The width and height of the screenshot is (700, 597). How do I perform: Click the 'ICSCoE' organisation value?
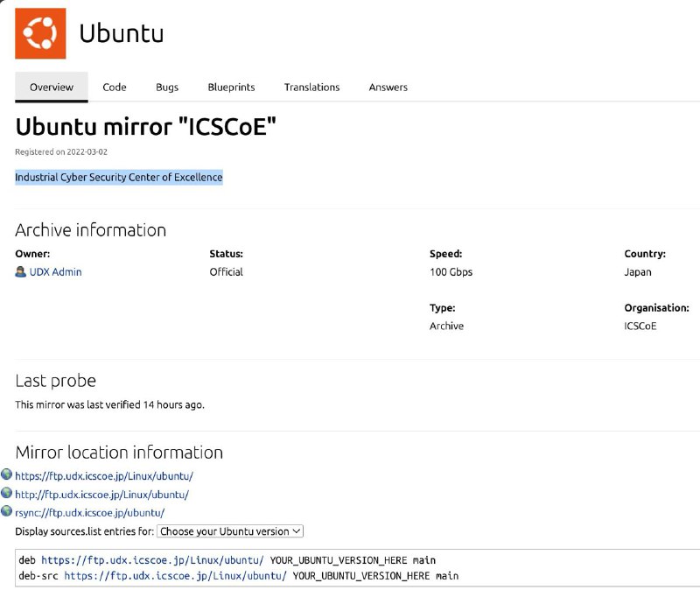coord(640,326)
